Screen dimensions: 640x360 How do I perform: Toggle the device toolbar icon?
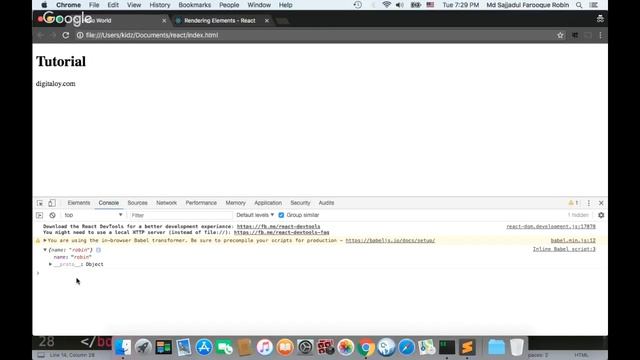tap(52, 203)
